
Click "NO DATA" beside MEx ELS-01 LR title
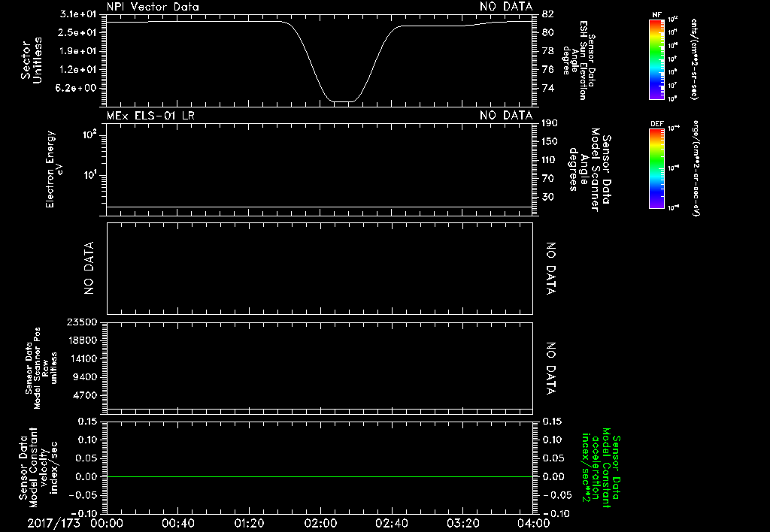[x=506, y=116]
